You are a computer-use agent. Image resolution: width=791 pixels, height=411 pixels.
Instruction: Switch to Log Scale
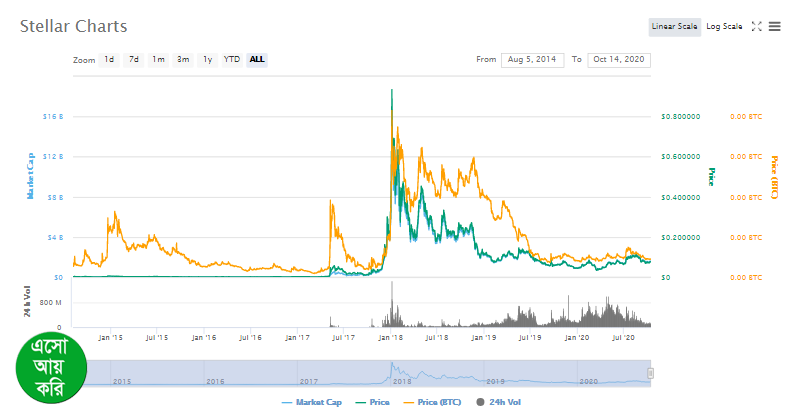click(x=724, y=26)
